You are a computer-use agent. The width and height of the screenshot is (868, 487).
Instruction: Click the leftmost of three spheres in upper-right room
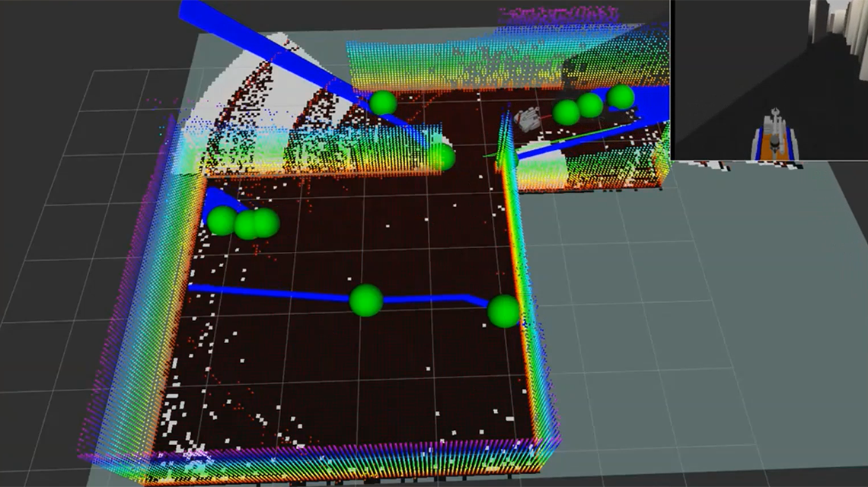[x=566, y=113]
